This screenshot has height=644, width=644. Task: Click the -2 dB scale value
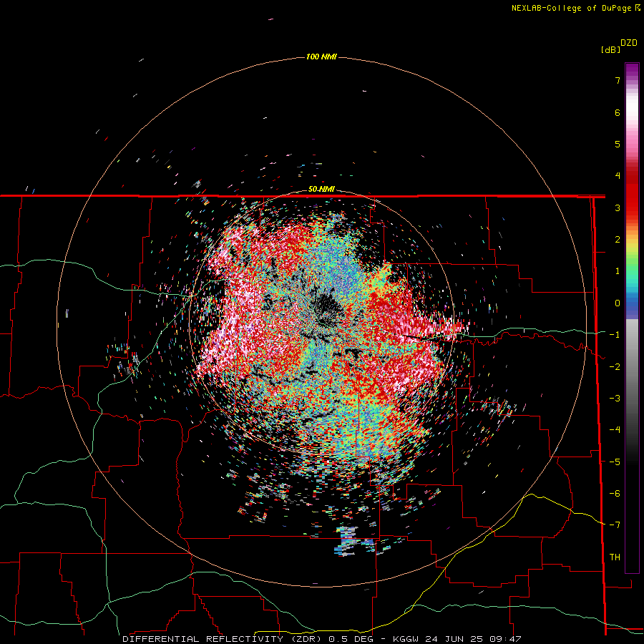(x=615, y=367)
